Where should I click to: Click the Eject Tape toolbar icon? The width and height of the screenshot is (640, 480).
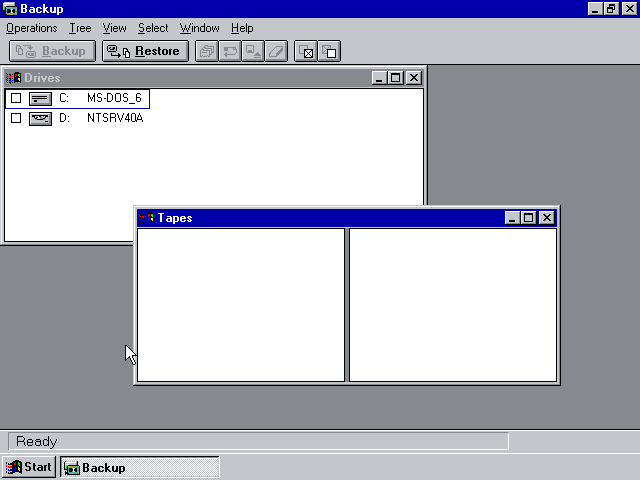point(253,51)
